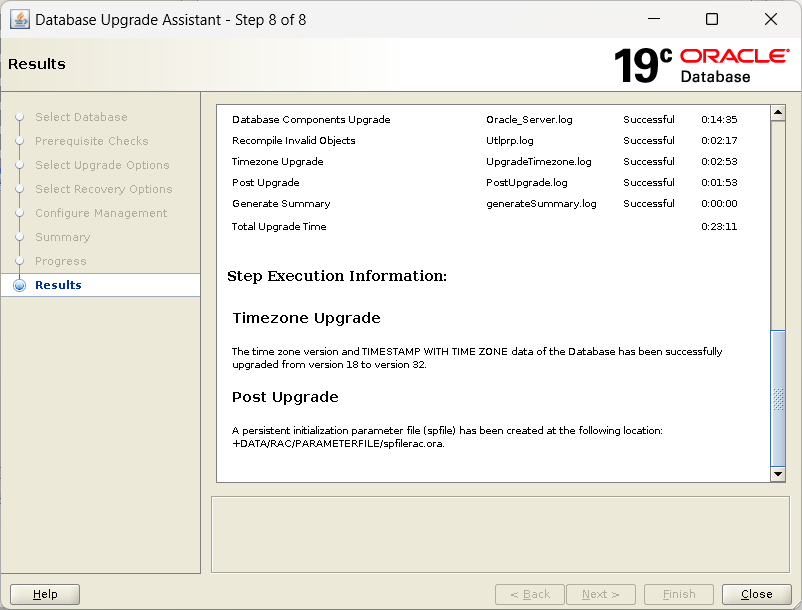Select the Prerequisite Checks step
The height and width of the screenshot is (610, 802).
pyautogui.click(x=92, y=141)
